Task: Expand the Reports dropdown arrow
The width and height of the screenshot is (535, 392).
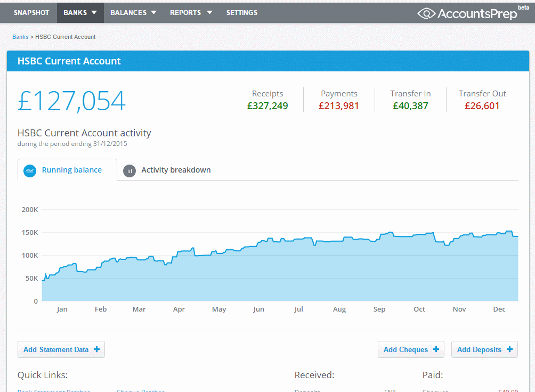Action: (x=209, y=13)
